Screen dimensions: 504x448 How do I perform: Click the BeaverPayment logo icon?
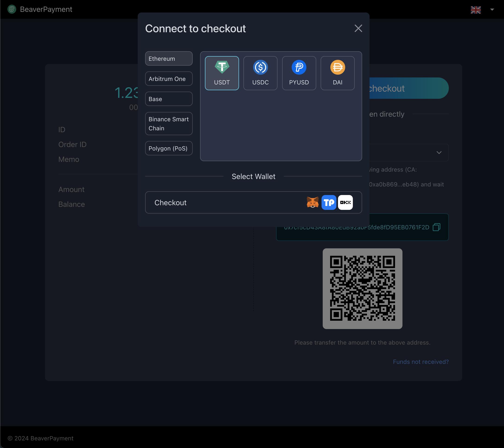[x=12, y=9]
